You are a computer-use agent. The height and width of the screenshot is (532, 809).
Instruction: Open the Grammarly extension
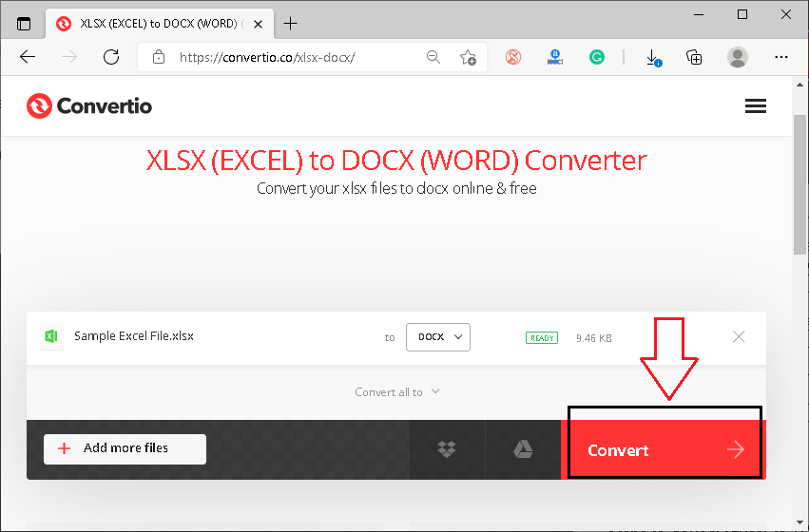[597, 57]
